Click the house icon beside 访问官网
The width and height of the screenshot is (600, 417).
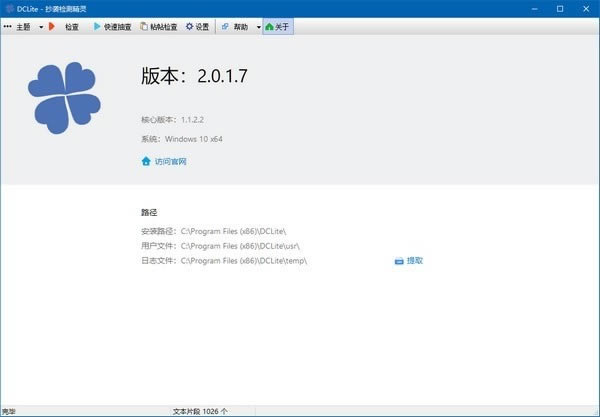pyautogui.click(x=146, y=161)
